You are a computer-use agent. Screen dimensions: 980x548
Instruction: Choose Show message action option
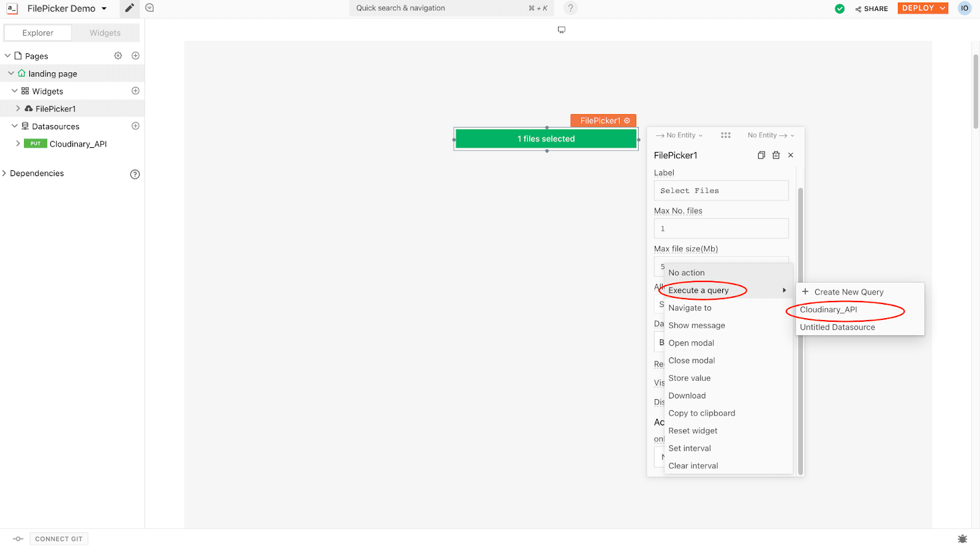[x=696, y=325]
